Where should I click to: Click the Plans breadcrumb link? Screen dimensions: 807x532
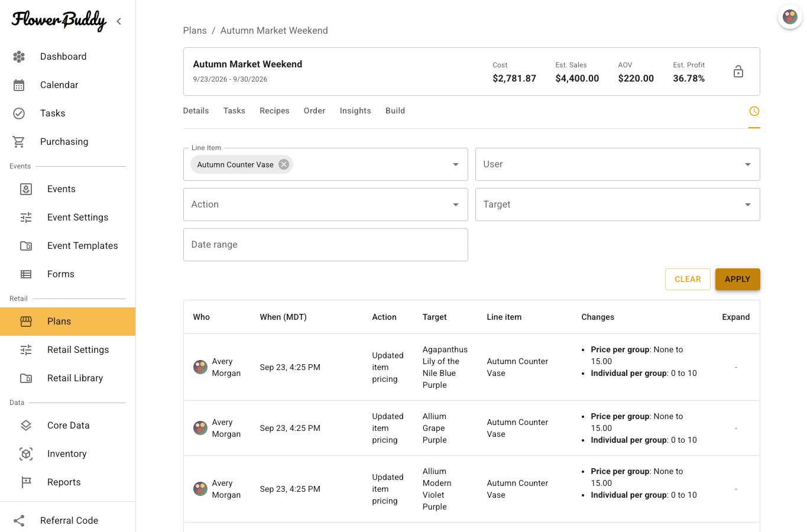tap(195, 31)
